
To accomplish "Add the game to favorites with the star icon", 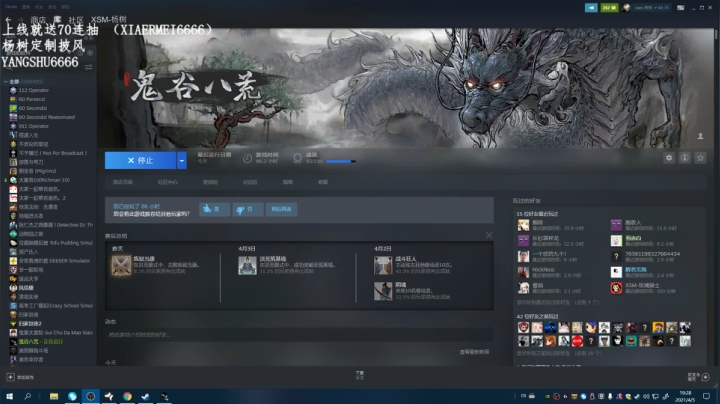I will pos(700,158).
